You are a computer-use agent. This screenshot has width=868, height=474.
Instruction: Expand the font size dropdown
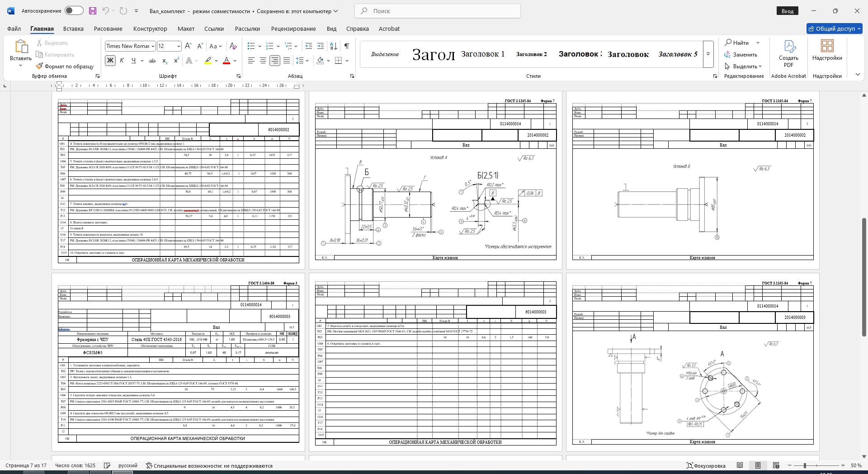pyautogui.click(x=179, y=46)
